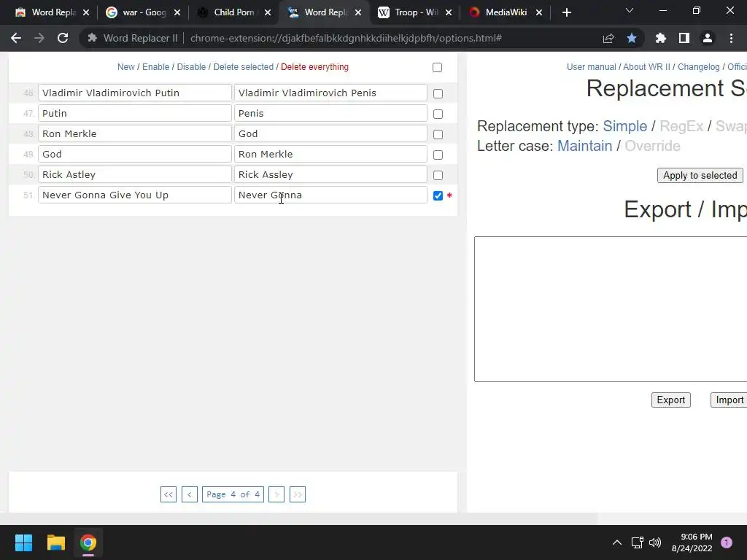Check the Rick Astley row checkbox
Image resolution: width=747 pixels, height=560 pixels.
pos(438,176)
